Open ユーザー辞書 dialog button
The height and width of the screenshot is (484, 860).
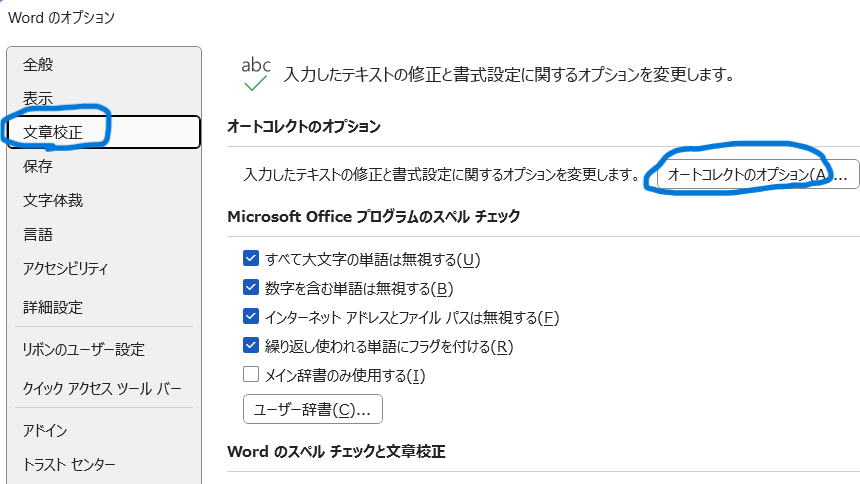pos(312,409)
